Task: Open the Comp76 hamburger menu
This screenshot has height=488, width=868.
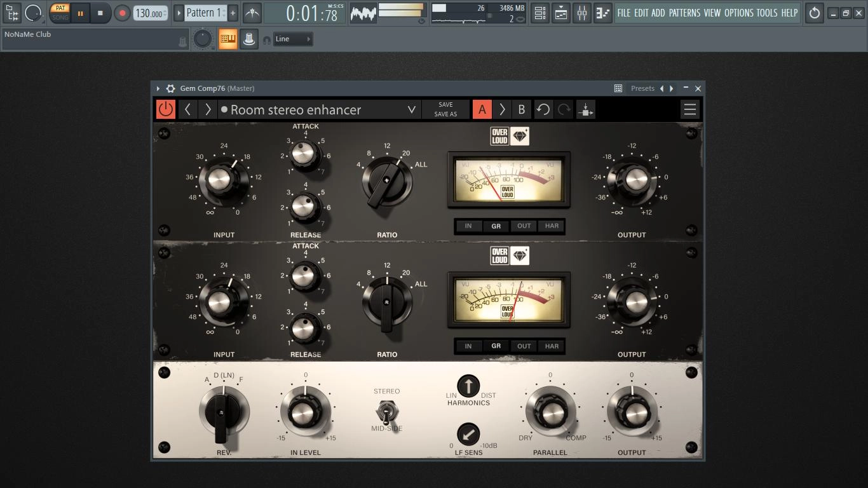Action: (x=689, y=109)
